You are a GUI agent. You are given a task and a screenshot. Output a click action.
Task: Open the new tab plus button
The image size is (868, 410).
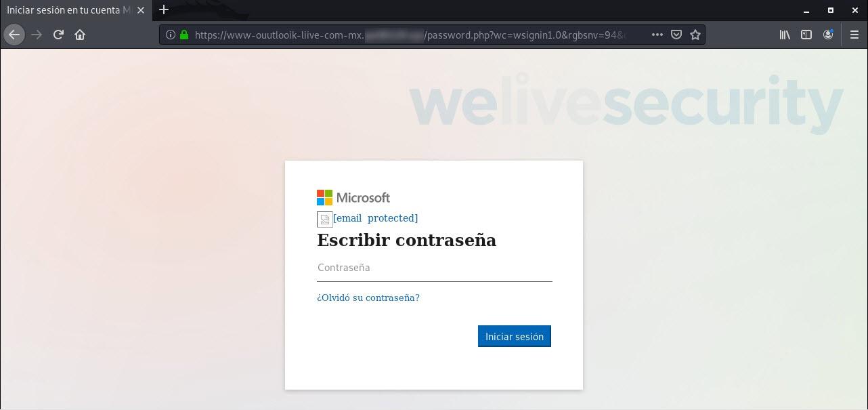point(163,10)
